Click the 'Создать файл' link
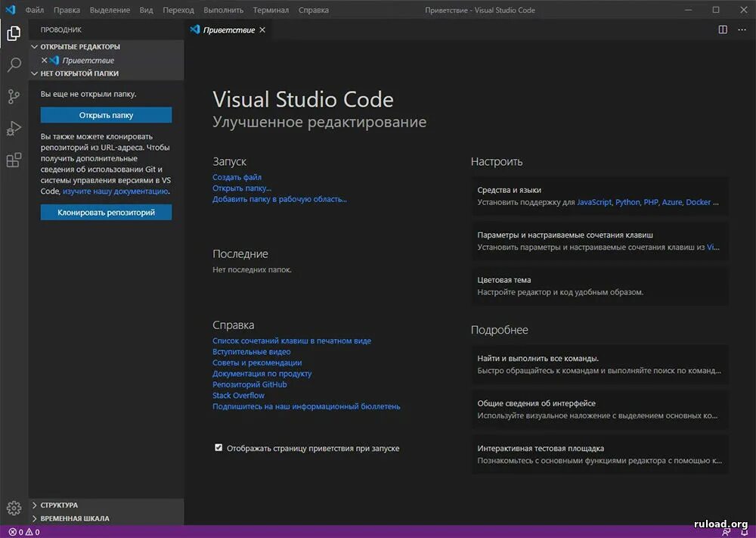Viewport: 756px width, 538px height. (x=237, y=177)
